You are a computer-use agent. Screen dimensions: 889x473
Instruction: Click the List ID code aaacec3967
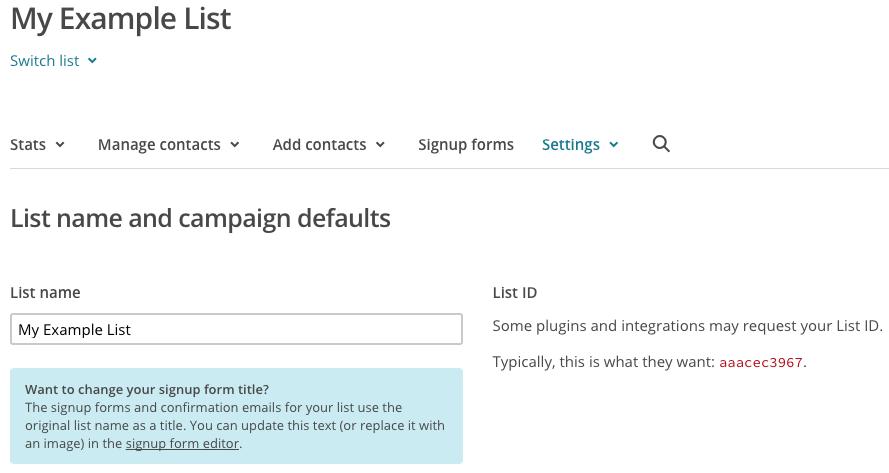(761, 363)
